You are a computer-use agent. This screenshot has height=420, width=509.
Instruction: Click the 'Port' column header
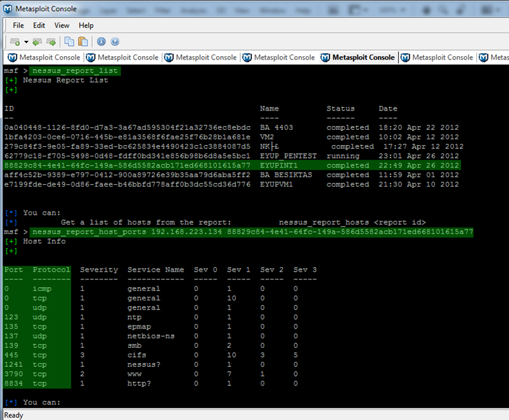click(13, 270)
